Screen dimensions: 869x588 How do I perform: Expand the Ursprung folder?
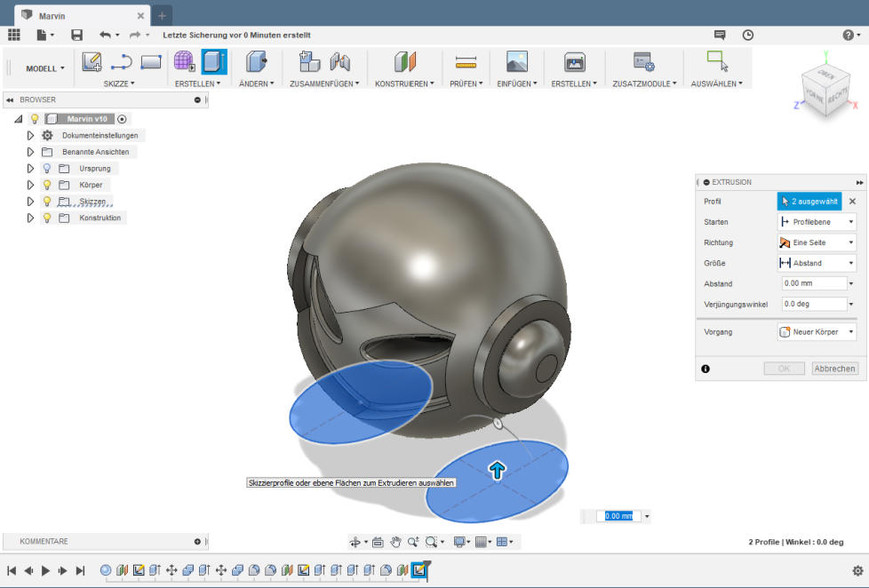(x=30, y=169)
